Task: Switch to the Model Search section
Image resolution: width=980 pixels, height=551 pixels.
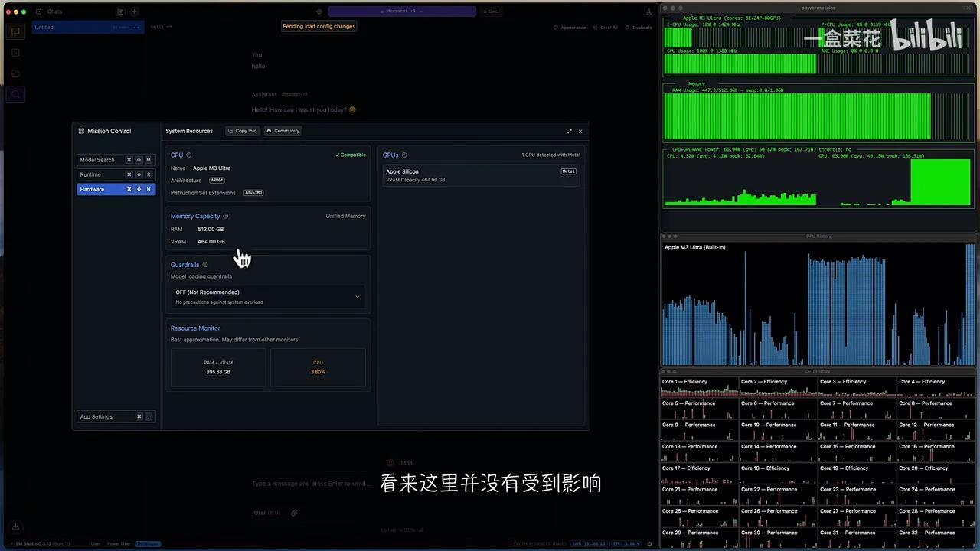Action: click(98, 159)
